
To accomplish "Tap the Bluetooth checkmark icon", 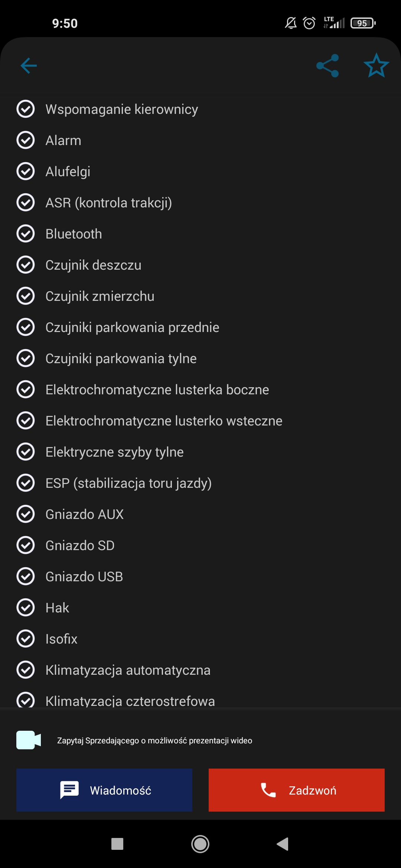I will point(26,234).
